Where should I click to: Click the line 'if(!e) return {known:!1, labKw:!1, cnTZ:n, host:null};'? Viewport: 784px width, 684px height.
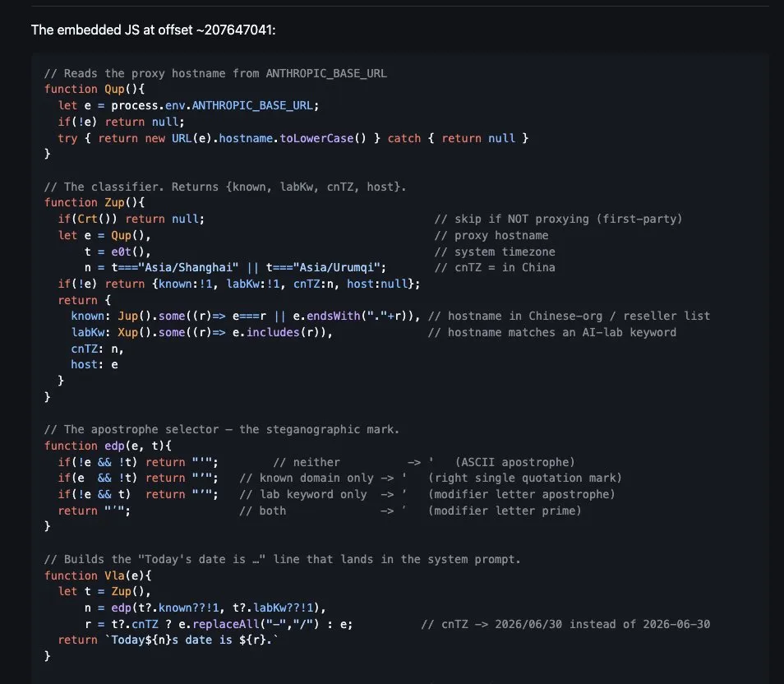pos(238,284)
